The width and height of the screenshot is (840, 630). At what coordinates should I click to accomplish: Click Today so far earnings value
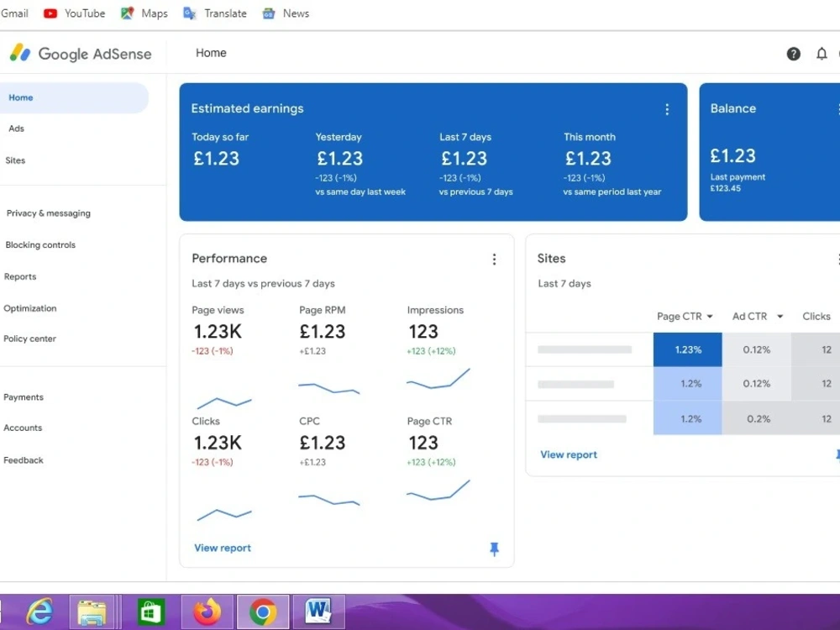point(216,159)
